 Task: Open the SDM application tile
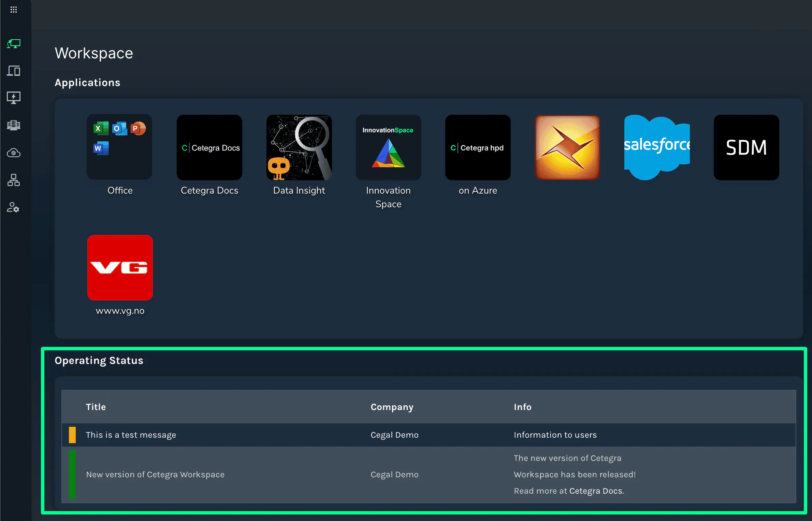pos(746,147)
